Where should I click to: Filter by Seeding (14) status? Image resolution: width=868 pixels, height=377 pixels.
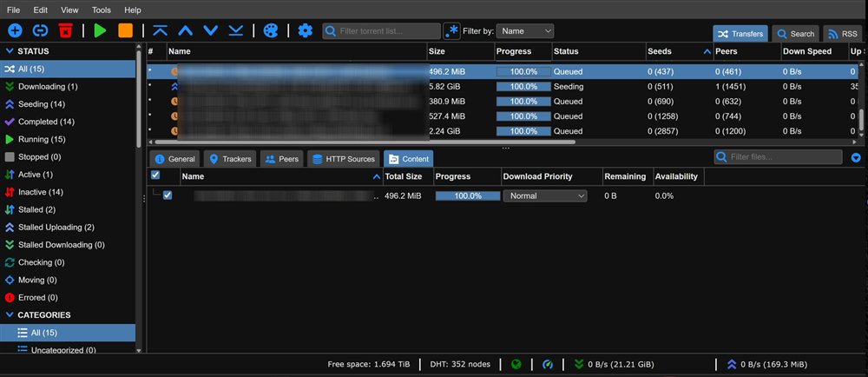[41, 104]
